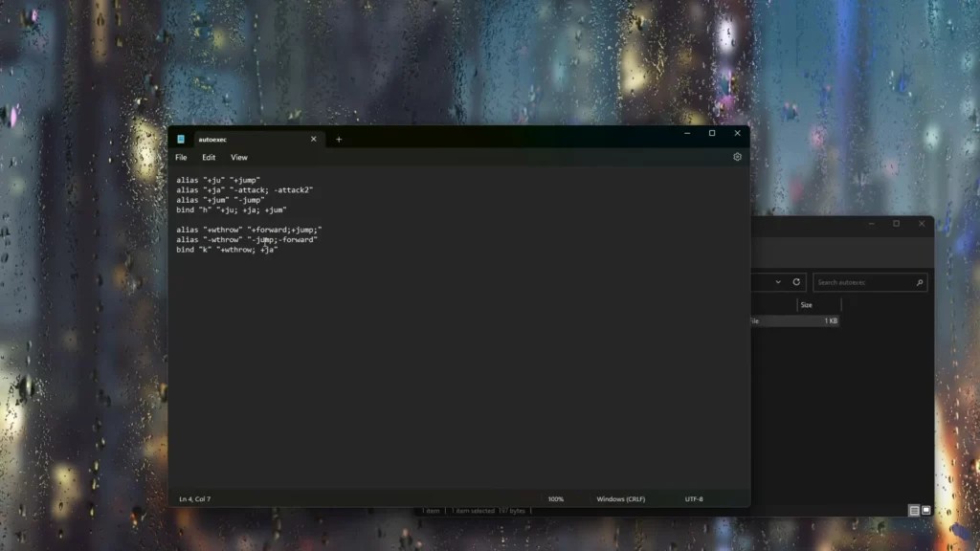The height and width of the screenshot is (551, 980).
Task: Open Notepad settings via gear icon
Action: [x=736, y=157]
